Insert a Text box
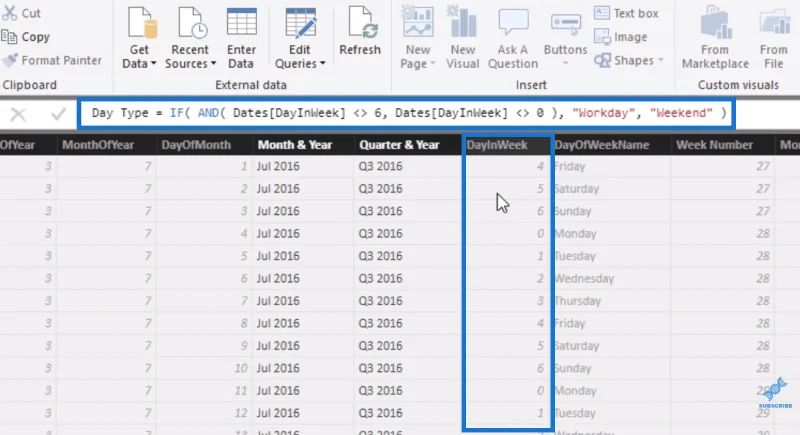This screenshot has width=800, height=435. tap(626, 13)
